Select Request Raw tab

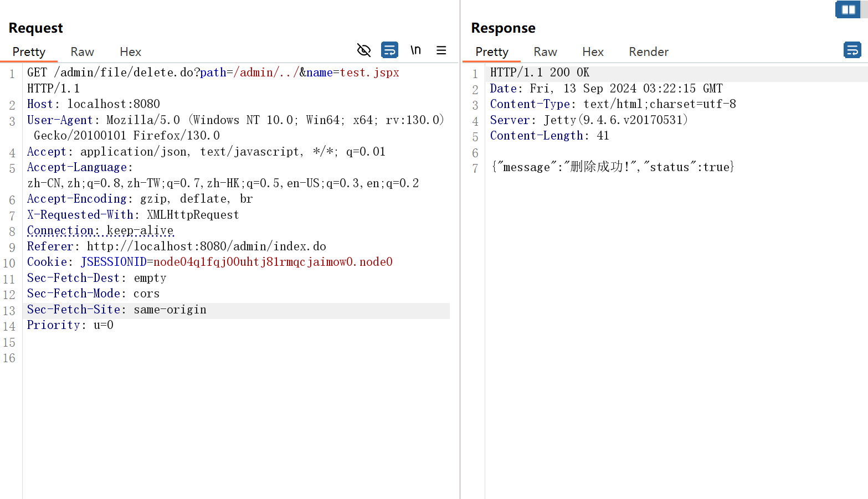point(83,52)
